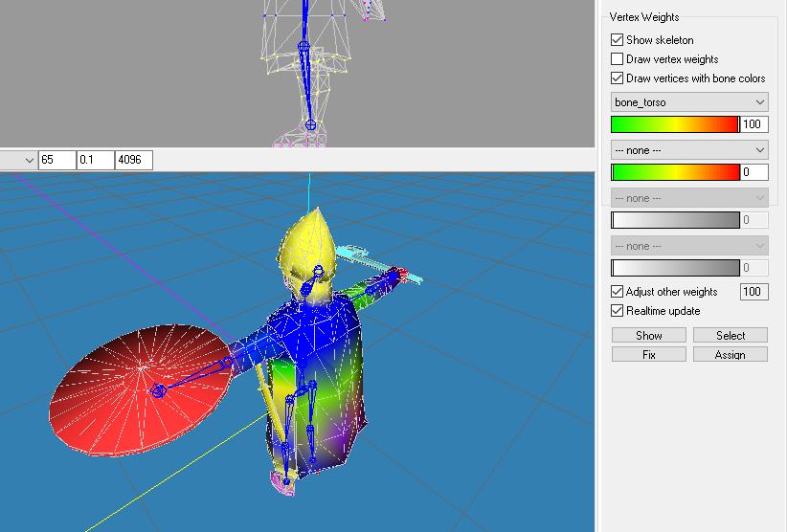
Task: Open second bone dropdown set to none
Action: click(689, 150)
